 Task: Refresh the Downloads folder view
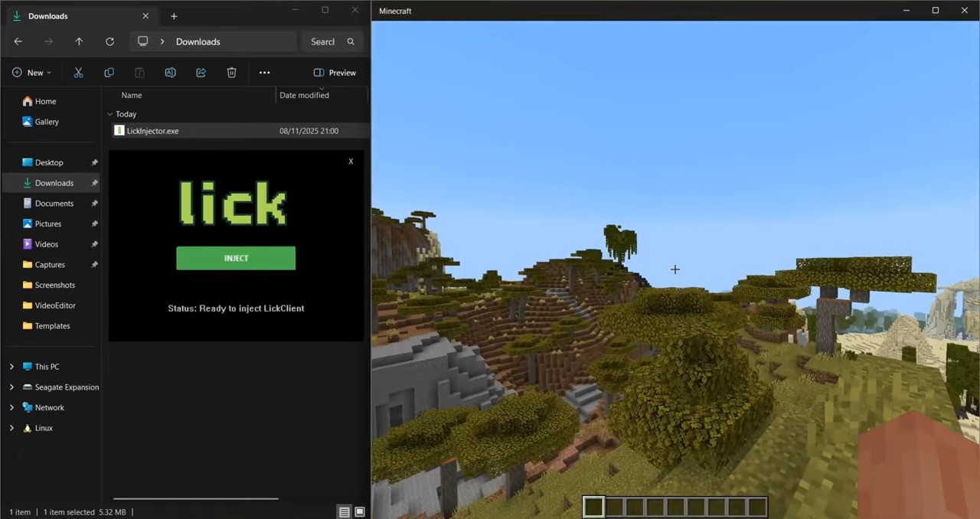[x=109, y=42]
